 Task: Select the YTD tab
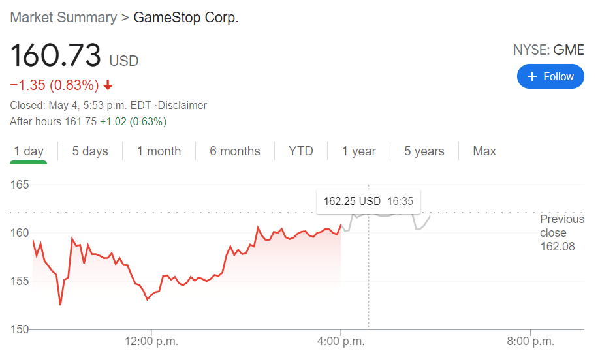click(x=301, y=151)
